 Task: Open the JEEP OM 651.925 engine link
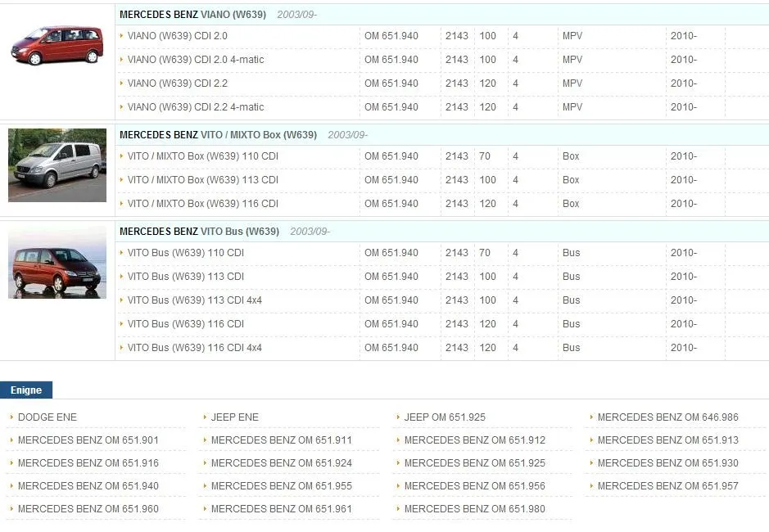coord(445,417)
